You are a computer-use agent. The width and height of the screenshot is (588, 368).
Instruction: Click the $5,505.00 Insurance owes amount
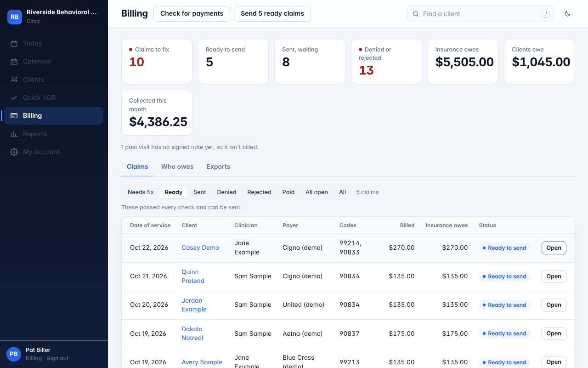[464, 62]
